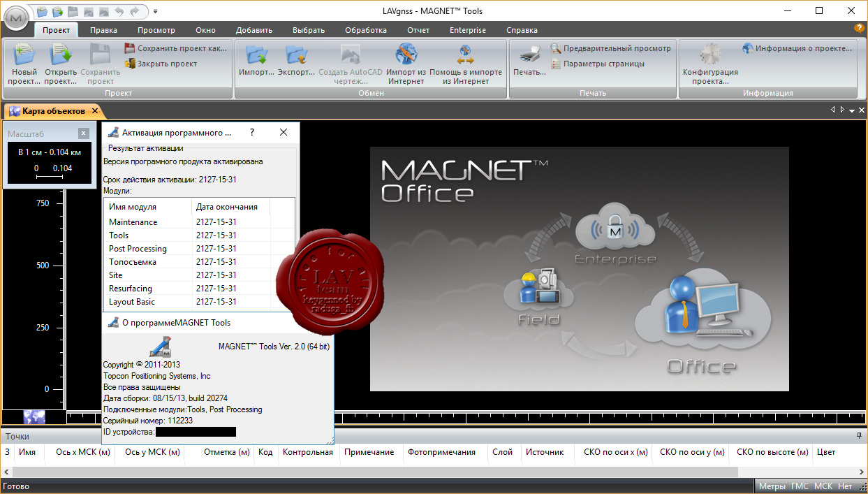The image size is (868, 494).
Task: Click the Цвет column header
Action: [826, 452]
